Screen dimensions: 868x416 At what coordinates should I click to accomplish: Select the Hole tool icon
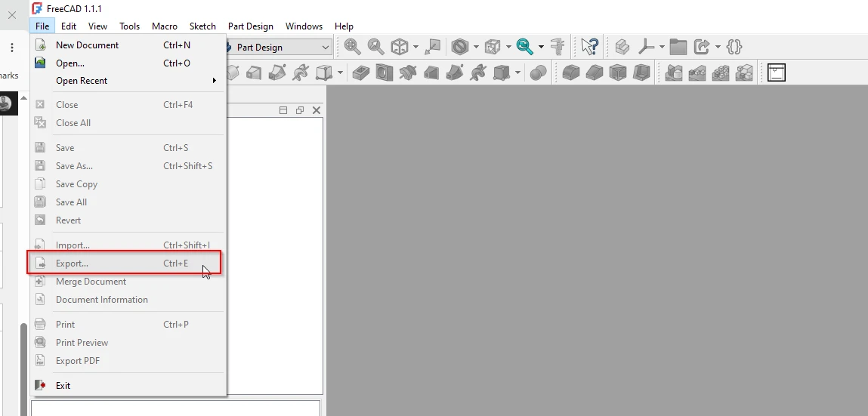click(385, 72)
